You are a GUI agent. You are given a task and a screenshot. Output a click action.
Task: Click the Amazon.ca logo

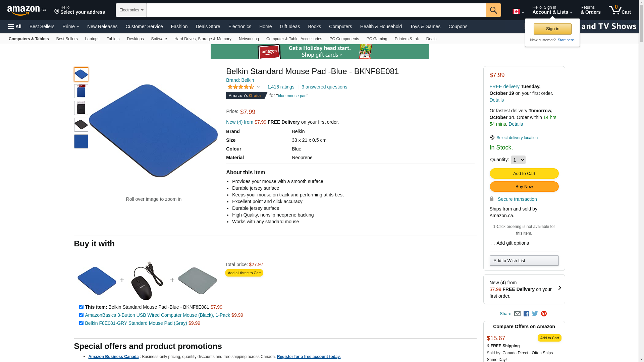point(26,10)
